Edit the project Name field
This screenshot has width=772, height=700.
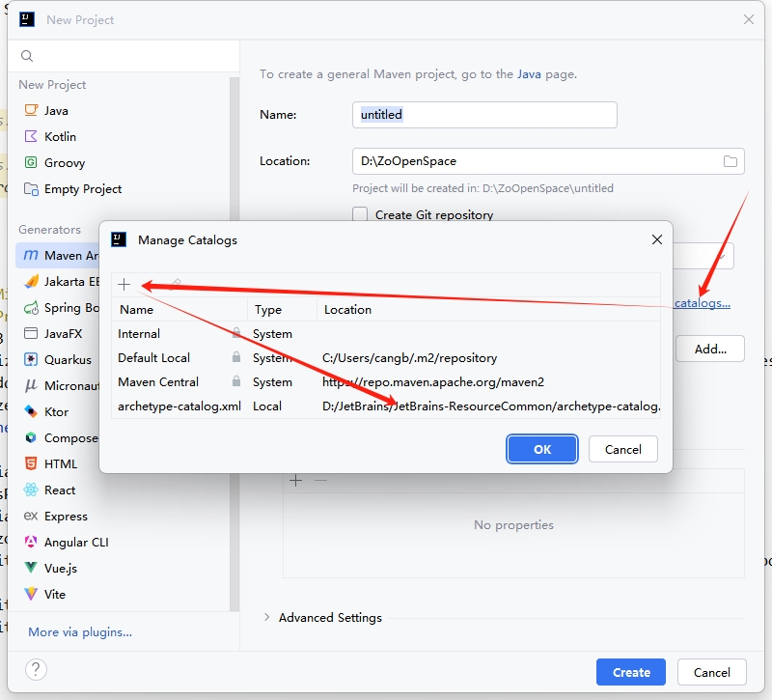click(x=484, y=115)
